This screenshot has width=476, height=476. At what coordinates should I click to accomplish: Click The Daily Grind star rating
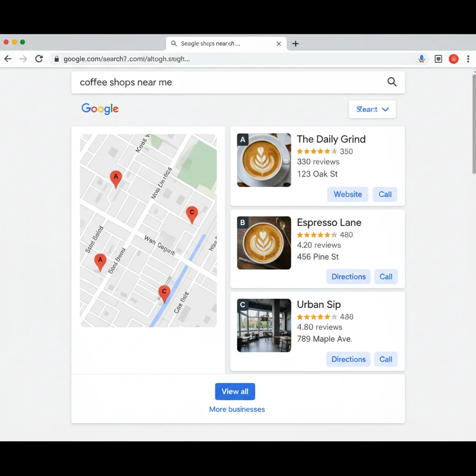(317, 151)
